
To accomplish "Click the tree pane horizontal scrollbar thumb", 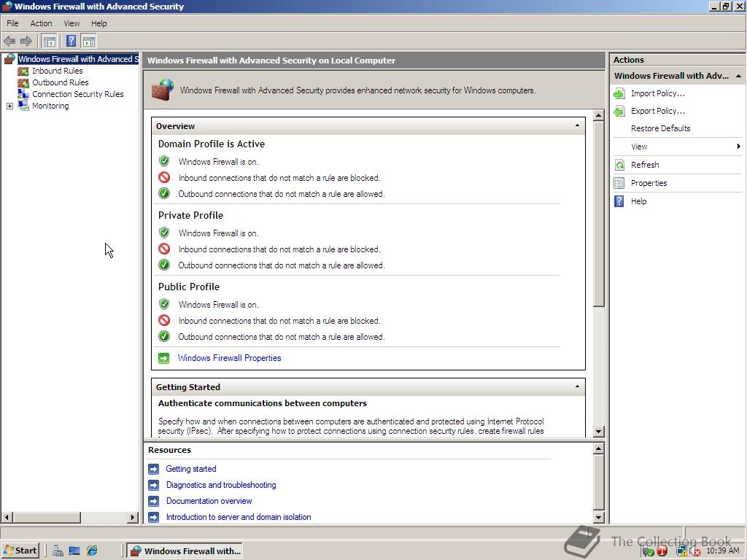I will point(47,517).
